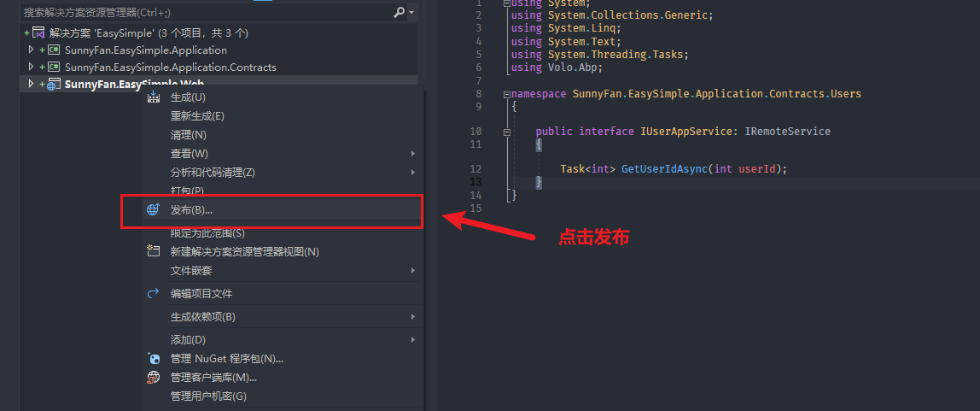Screen dimensions: 980x411
Task: Open the 查看(W) submenu
Action: (283, 153)
